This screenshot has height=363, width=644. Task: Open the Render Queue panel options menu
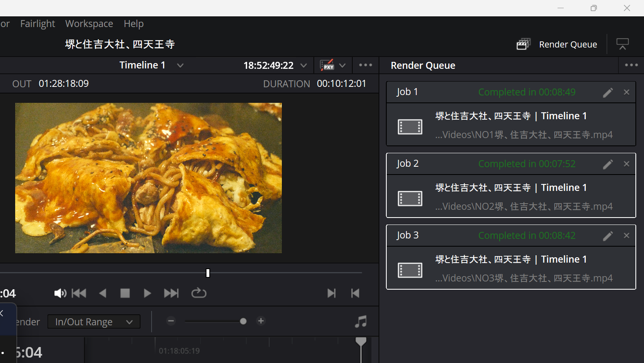pyautogui.click(x=631, y=65)
